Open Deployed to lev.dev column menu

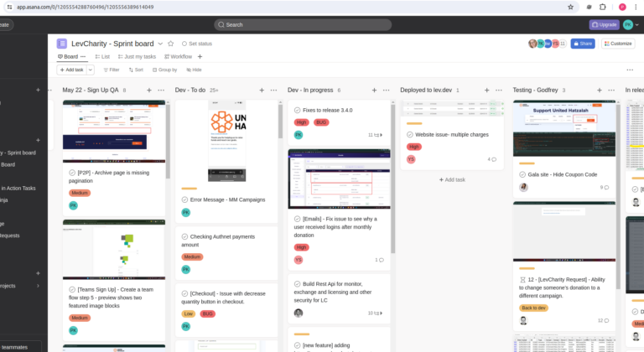pos(499,90)
